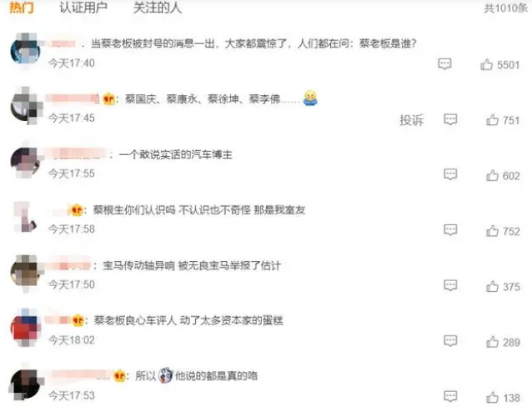Viewport: 532px width, 412px height.
Task: Open the red avatar of the 18:02 commenter
Action: coord(26,328)
